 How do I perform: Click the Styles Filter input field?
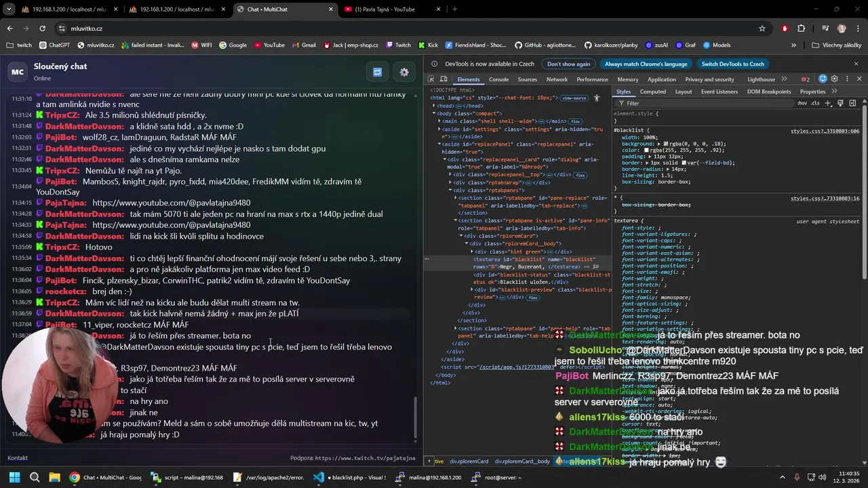(x=705, y=103)
